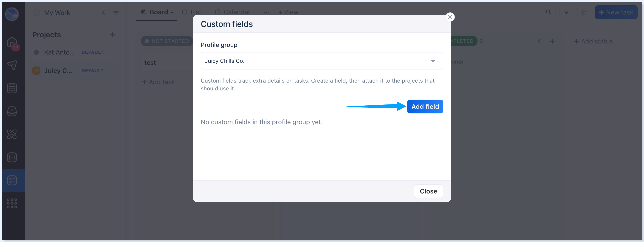644x242 pixels.
Task: Open the apps grid icon in sidebar
Action: (x=12, y=203)
